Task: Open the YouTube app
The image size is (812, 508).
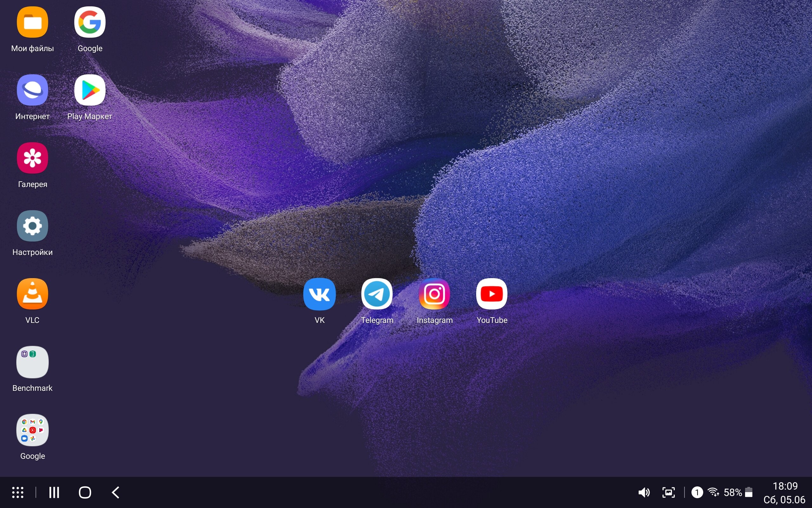Action: click(x=492, y=294)
